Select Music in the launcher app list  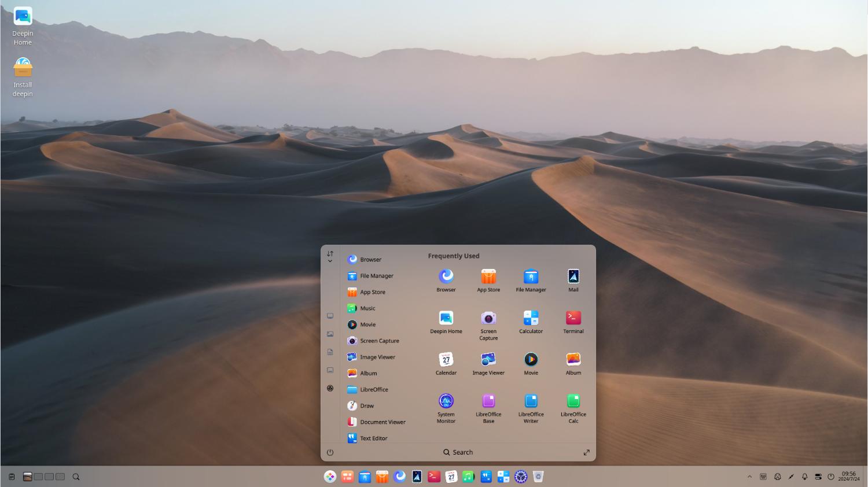click(x=379, y=308)
